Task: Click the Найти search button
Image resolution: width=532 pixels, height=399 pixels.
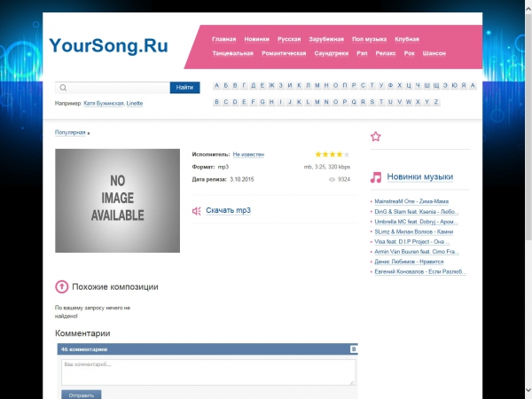Action: [x=185, y=88]
